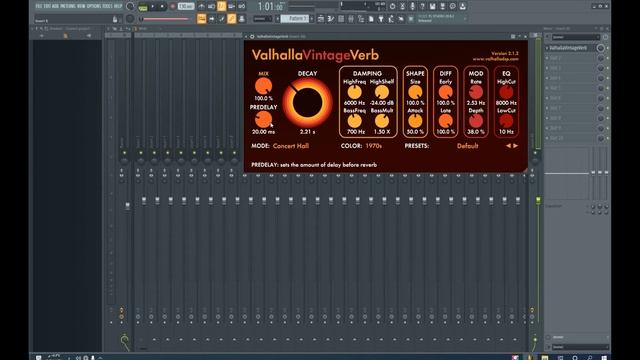
Task: Click the Mod Depth knob
Action: click(x=476, y=121)
